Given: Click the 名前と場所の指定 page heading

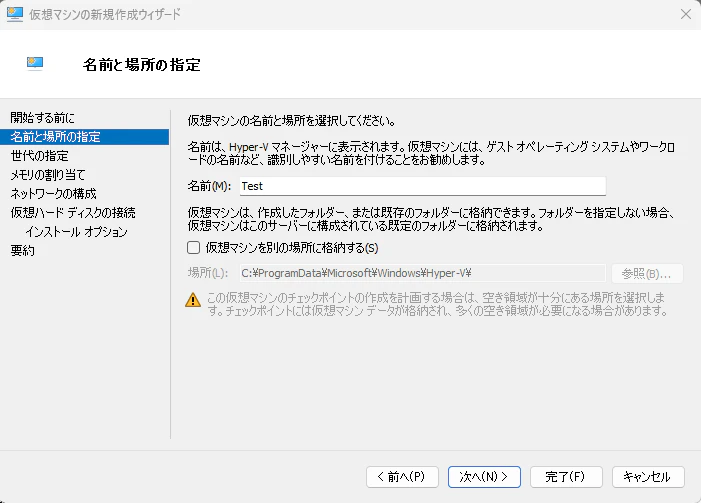Looking at the screenshot, I should click(x=142, y=65).
